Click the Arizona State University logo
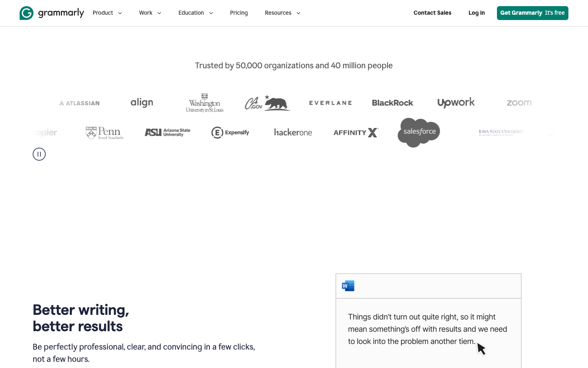 point(167,132)
